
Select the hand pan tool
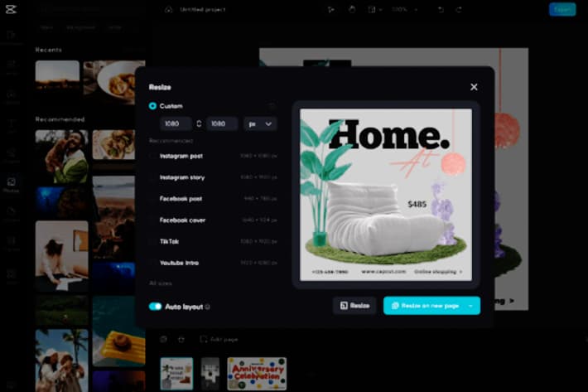coord(352,9)
